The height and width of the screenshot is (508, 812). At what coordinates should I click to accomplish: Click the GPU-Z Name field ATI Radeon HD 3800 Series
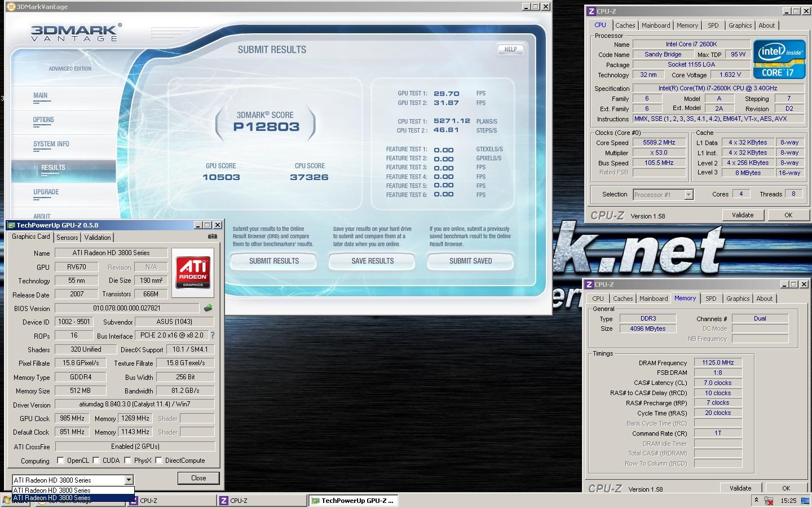pos(111,253)
